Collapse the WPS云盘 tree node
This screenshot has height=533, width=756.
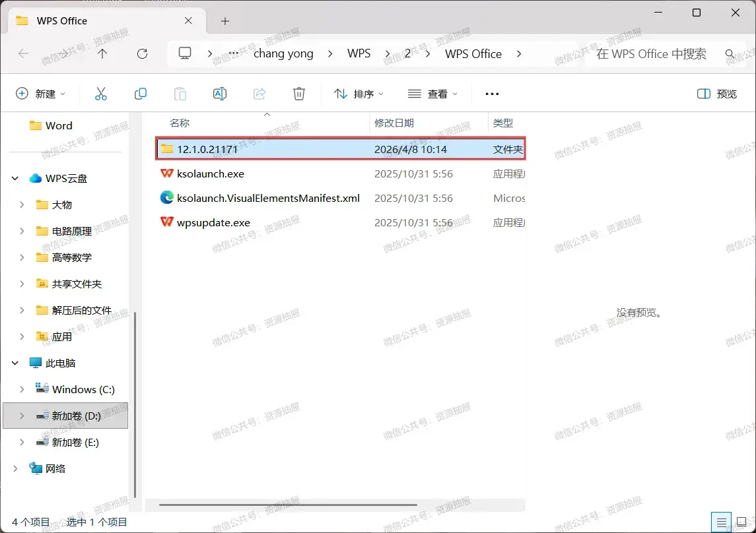pos(15,178)
